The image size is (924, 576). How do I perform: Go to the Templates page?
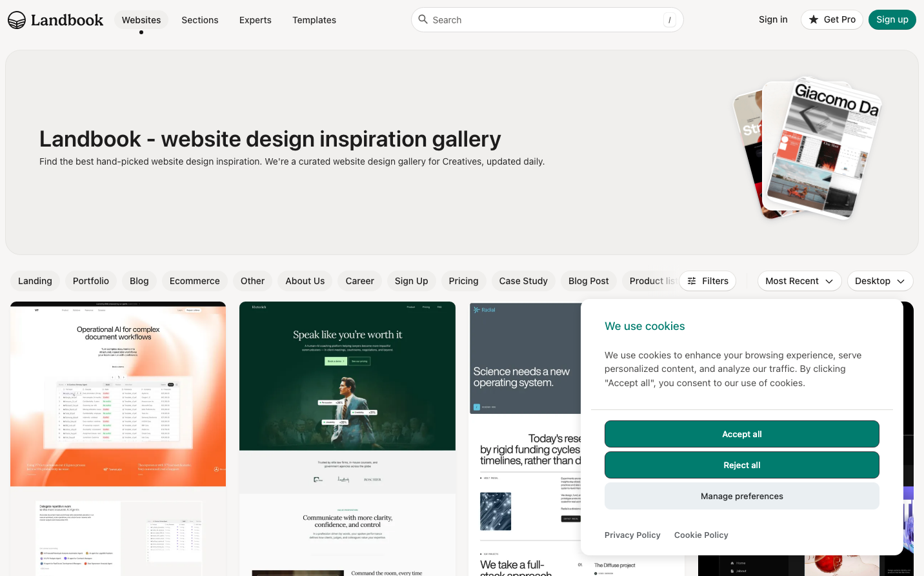tap(314, 20)
